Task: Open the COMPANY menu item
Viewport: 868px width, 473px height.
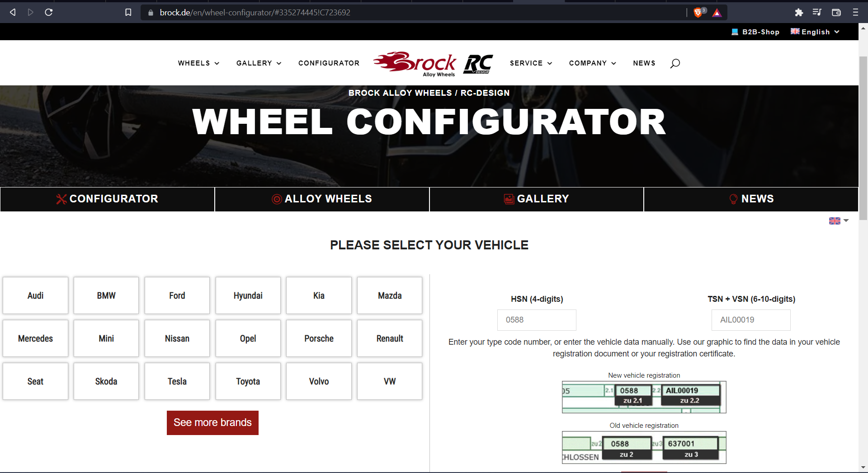Action: tap(591, 63)
